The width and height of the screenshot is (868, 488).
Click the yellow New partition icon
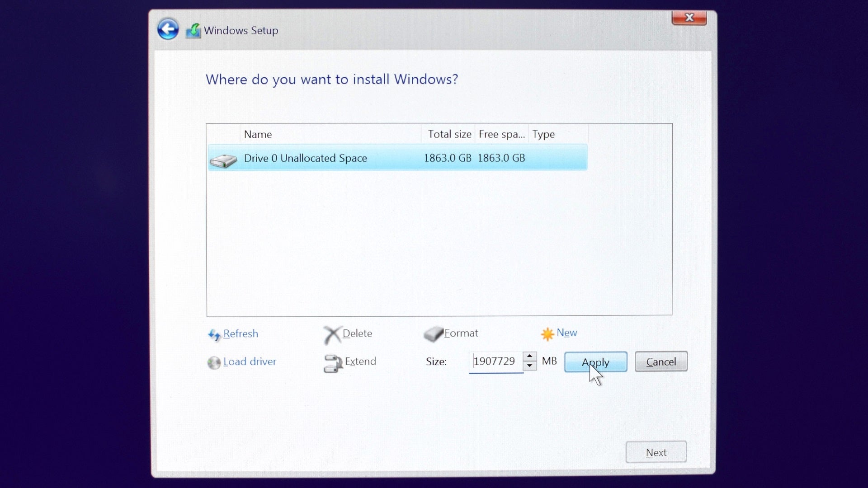tap(547, 333)
